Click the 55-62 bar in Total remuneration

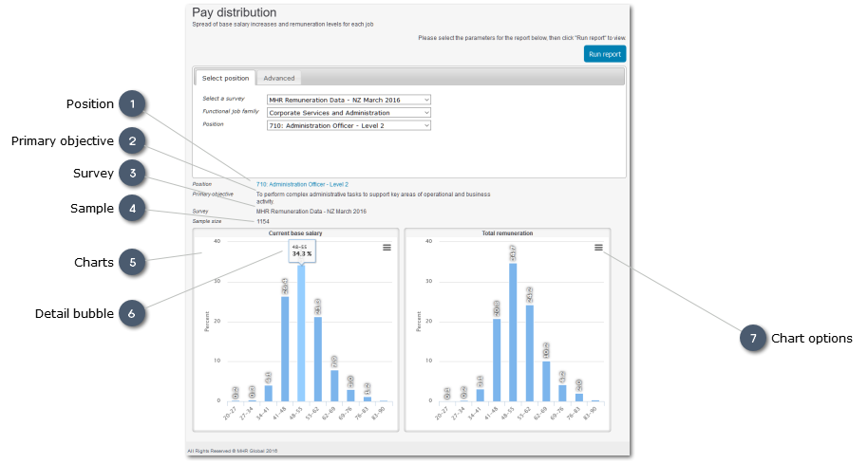point(530,353)
